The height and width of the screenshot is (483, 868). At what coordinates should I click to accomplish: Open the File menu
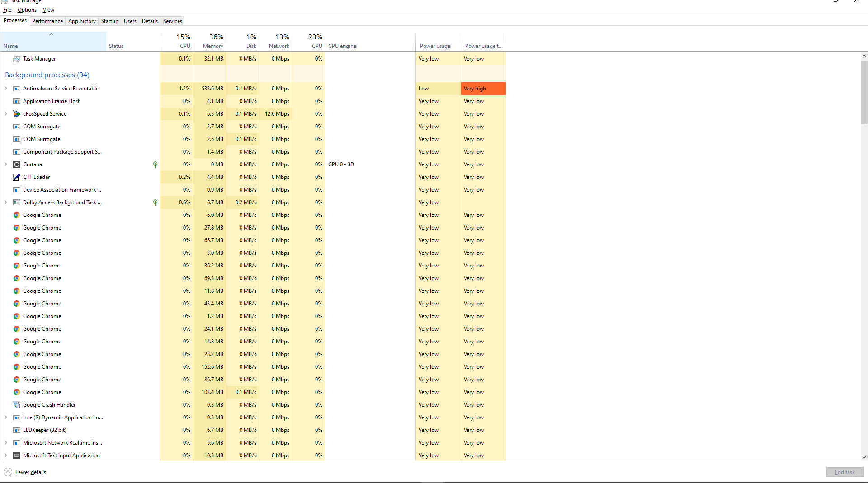click(7, 10)
